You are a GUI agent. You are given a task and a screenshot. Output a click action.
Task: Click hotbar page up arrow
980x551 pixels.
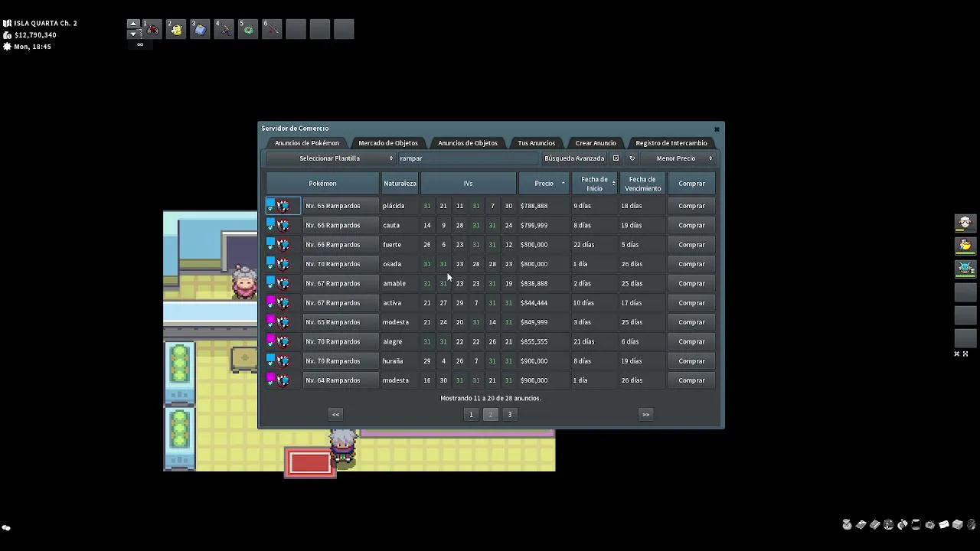pos(133,24)
